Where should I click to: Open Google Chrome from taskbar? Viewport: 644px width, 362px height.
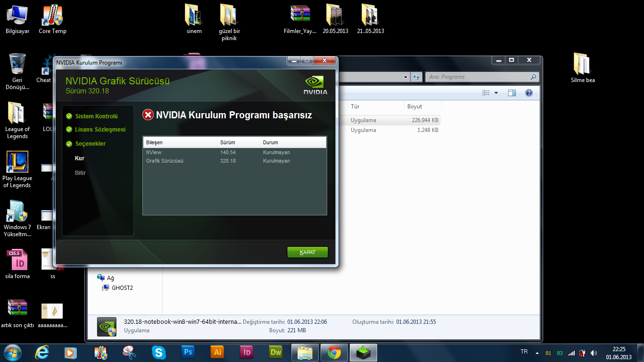point(334,352)
